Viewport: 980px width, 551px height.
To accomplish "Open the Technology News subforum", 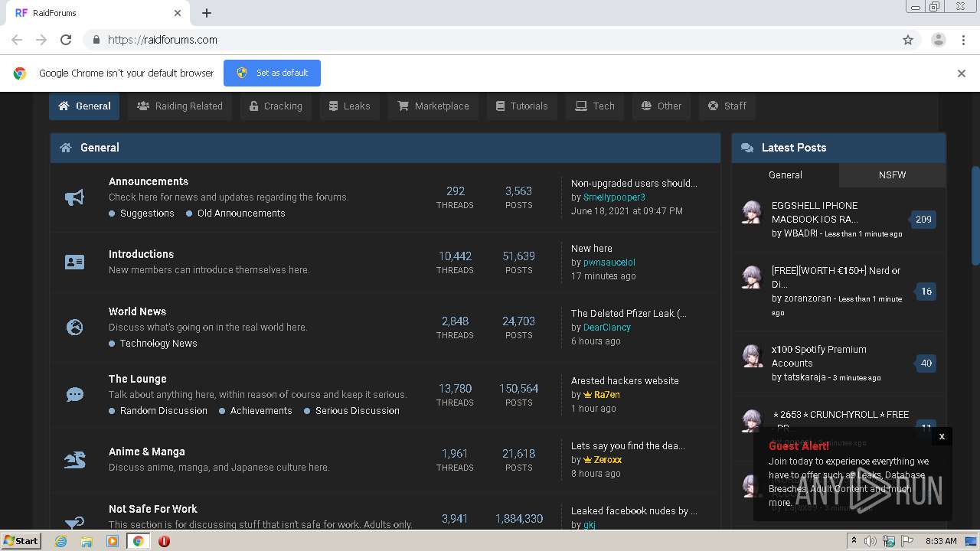I will [x=158, y=344].
